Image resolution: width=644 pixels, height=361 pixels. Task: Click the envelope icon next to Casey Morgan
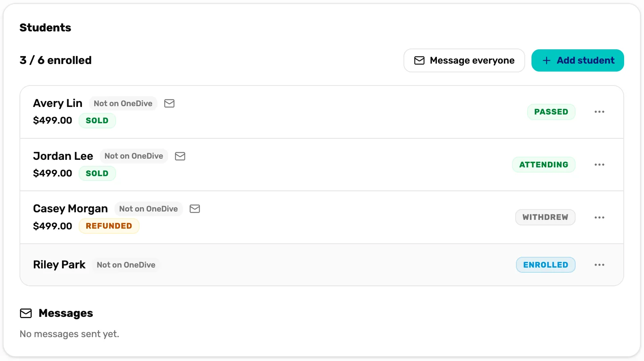point(195,209)
